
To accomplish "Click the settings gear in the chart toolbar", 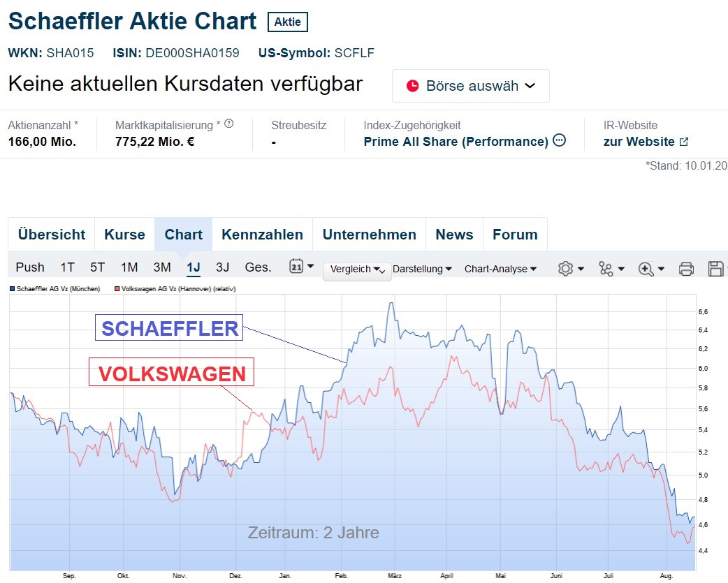I will click(564, 267).
